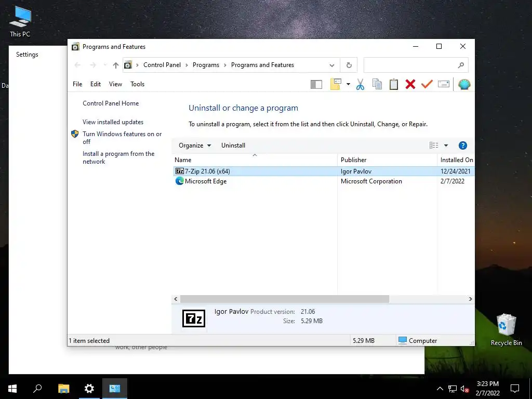The width and height of the screenshot is (532, 399).
Task: Click the Uninstall button
Action: coord(233,145)
